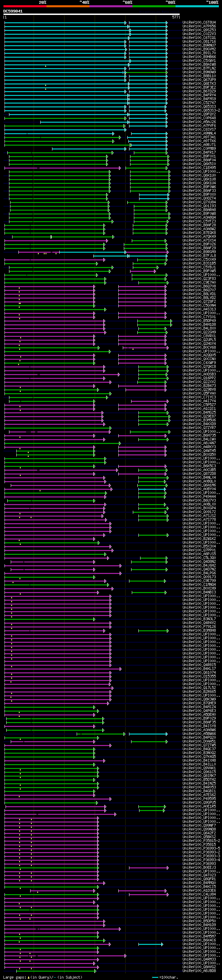Click hit label UniRef100_Q16PP2
Screen dimensions: 222x980
pos(199,378)
